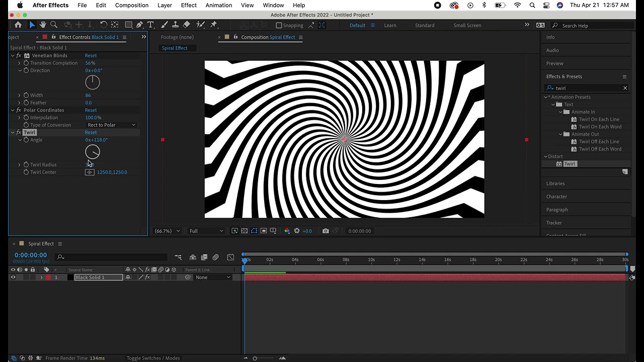Expand the Twirl Radius property
644x362 pixels.
pyautogui.click(x=19, y=164)
